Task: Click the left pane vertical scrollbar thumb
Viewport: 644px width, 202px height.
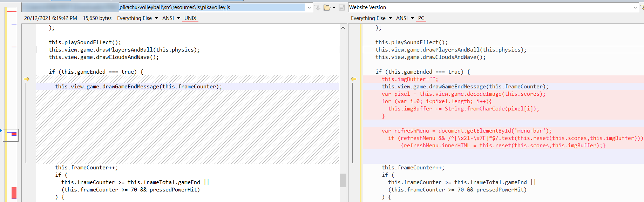Action: click(x=343, y=180)
